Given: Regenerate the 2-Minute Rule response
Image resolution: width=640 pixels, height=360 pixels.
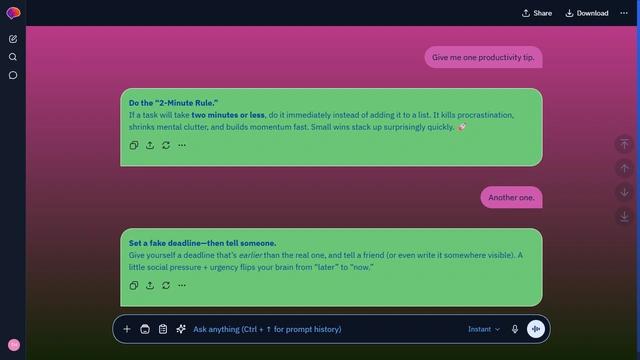Looking at the screenshot, I should pyautogui.click(x=166, y=145).
